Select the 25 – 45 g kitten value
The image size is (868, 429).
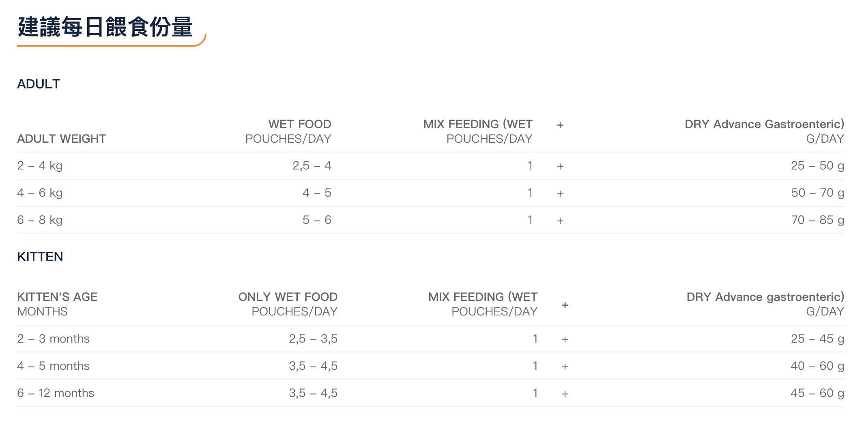817,339
